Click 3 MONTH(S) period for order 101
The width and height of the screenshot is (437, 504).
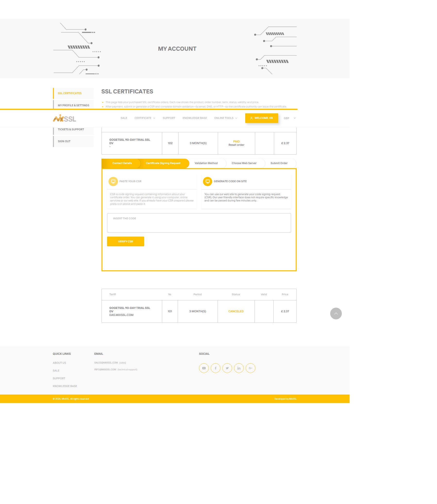pyautogui.click(x=198, y=312)
